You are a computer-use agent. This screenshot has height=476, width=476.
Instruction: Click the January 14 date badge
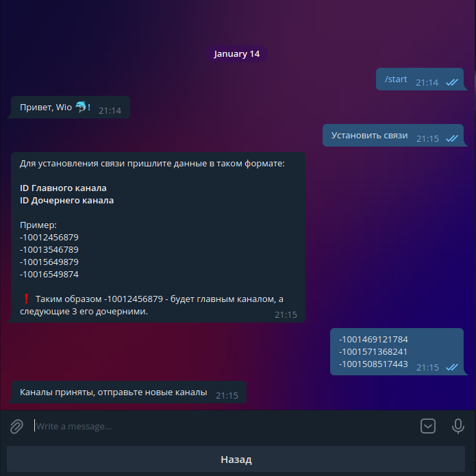coord(237,54)
